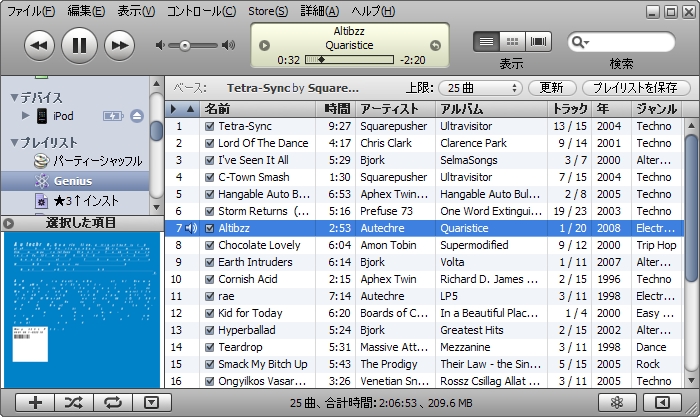The image size is (700, 417).
Task: Skip to next track button
Action: (119, 45)
